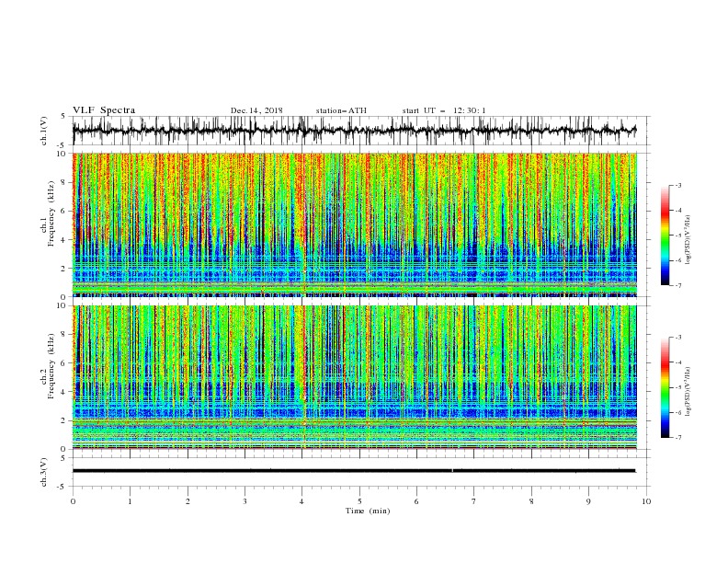This screenshot has width=728, height=563.
Task: Click time axis tick label "10"
Action: pyautogui.click(x=646, y=501)
